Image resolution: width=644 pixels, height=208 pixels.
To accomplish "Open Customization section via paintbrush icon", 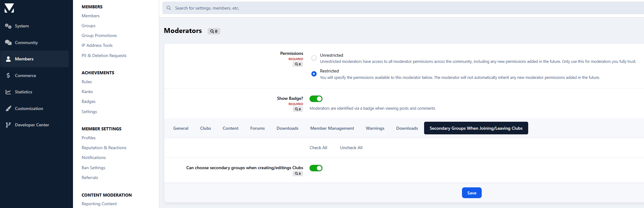I will pyautogui.click(x=8, y=108).
